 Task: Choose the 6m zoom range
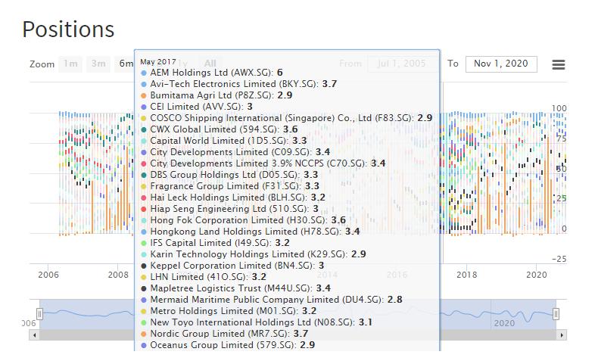125,64
